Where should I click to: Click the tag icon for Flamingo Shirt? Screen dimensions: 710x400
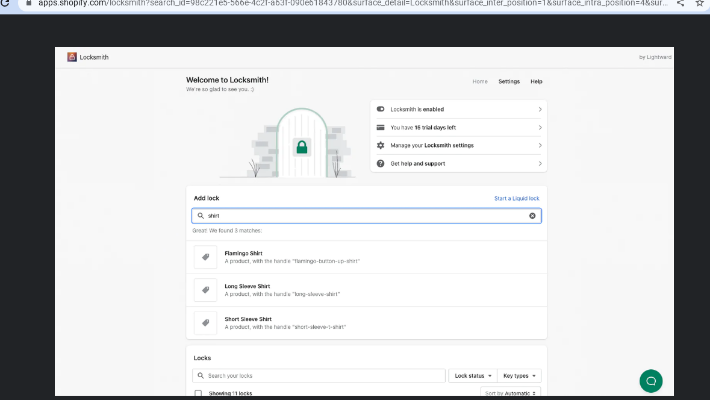coord(206,257)
